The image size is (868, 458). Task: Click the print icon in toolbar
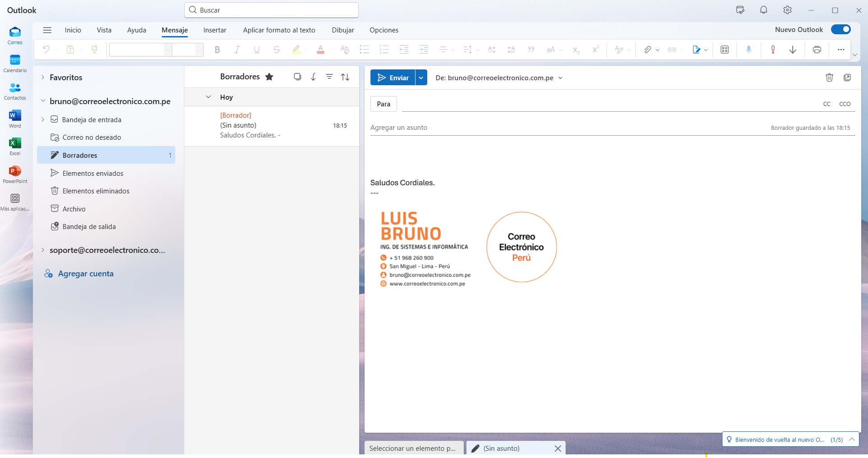[x=817, y=50]
